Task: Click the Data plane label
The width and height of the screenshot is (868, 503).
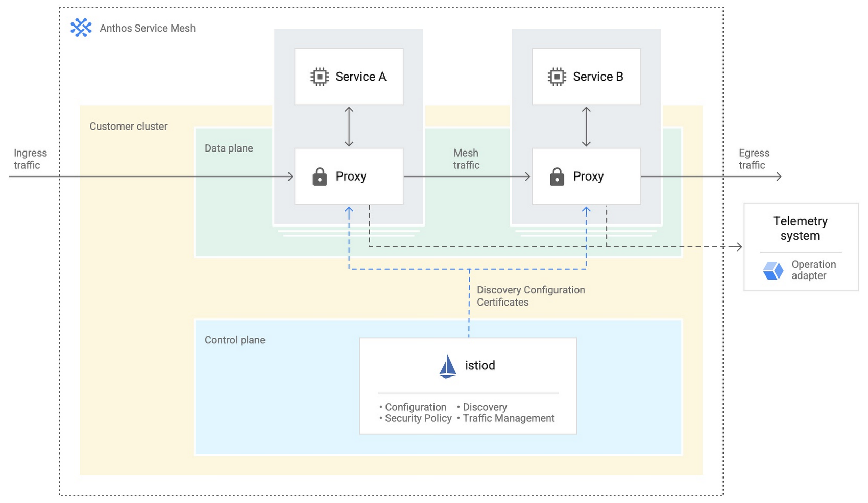Action: click(229, 148)
